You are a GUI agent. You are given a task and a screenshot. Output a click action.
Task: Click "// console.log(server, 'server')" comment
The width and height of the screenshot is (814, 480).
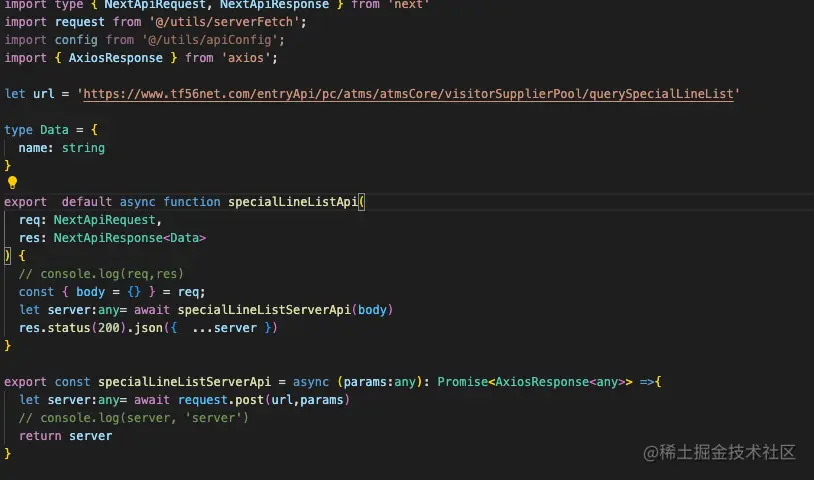[133, 418]
